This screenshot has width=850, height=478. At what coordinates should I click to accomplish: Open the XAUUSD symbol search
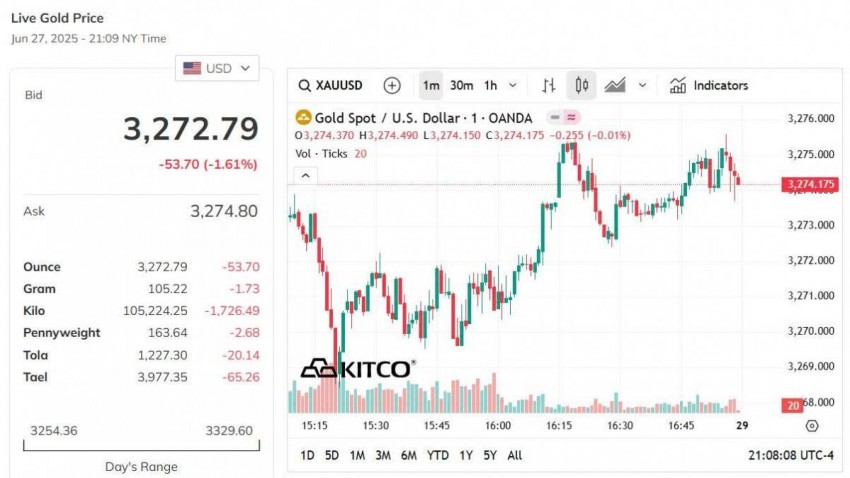[x=331, y=86]
